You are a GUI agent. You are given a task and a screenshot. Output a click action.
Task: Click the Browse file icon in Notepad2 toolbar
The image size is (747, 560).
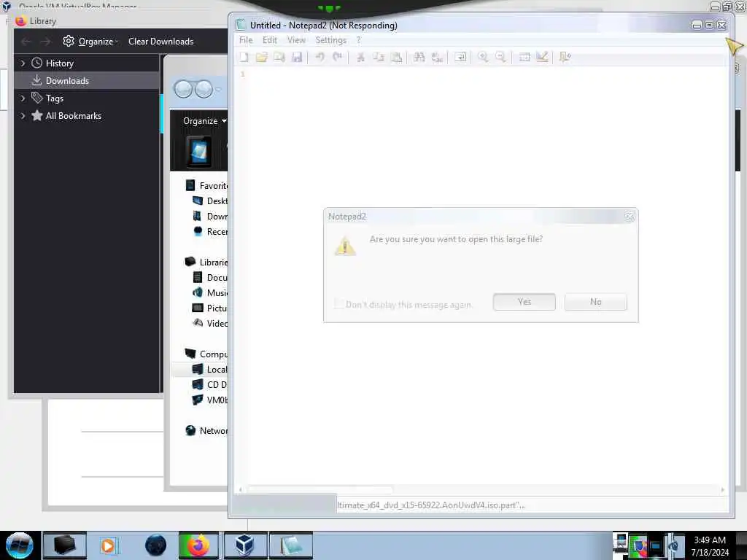[279, 57]
